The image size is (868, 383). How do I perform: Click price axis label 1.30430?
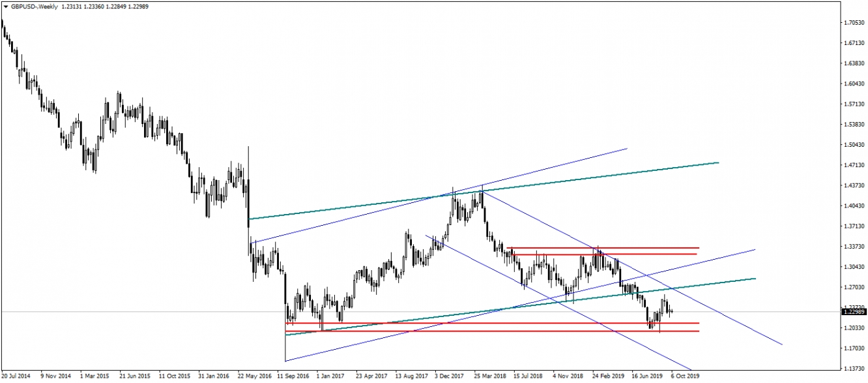[853, 267]
